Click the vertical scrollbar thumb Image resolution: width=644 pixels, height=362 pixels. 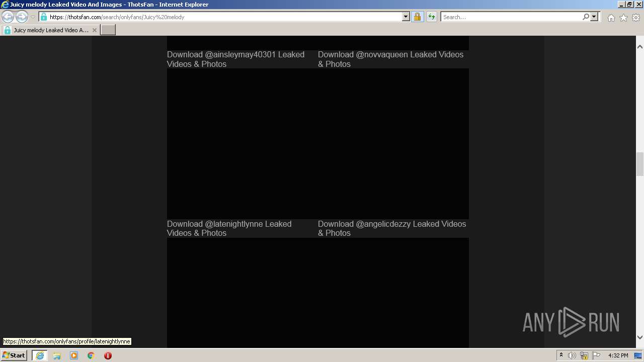(x=640, y=164)
